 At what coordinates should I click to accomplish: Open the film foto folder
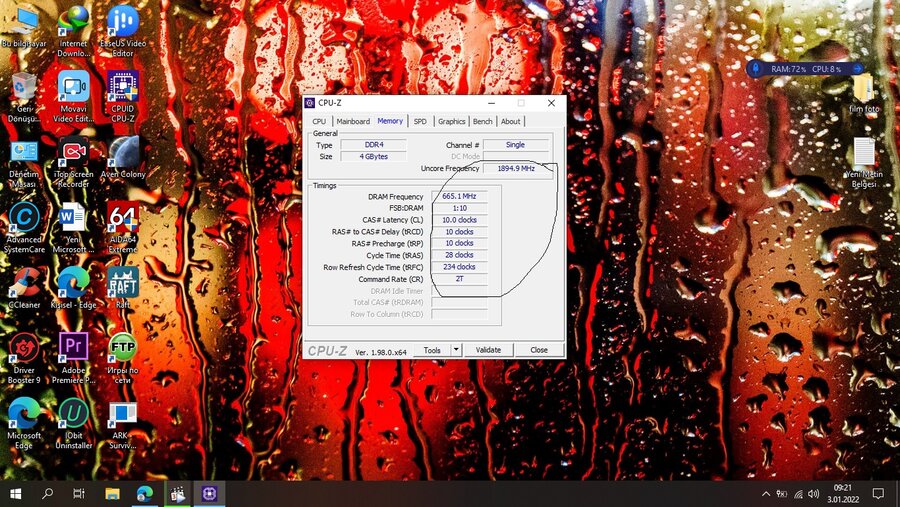[863, 89]
